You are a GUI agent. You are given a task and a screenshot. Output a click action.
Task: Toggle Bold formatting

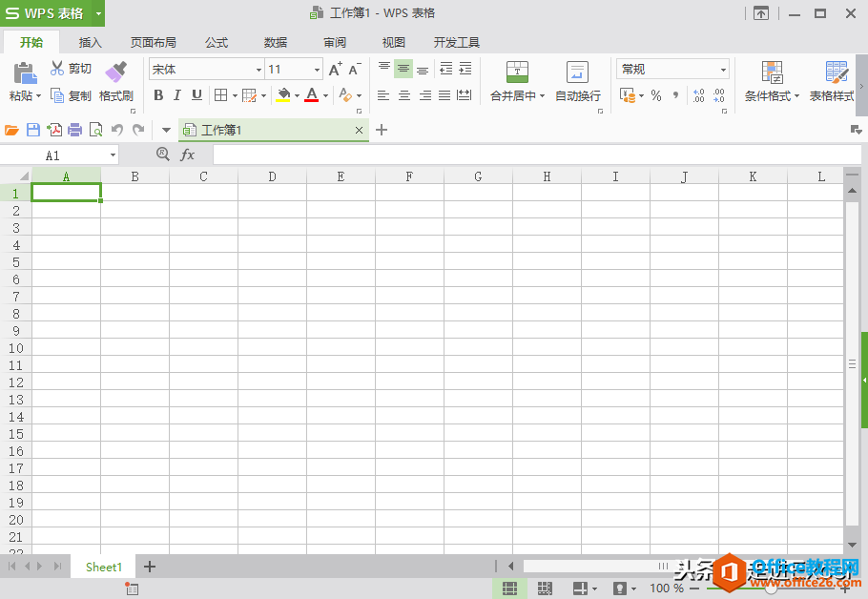(158, 95)
